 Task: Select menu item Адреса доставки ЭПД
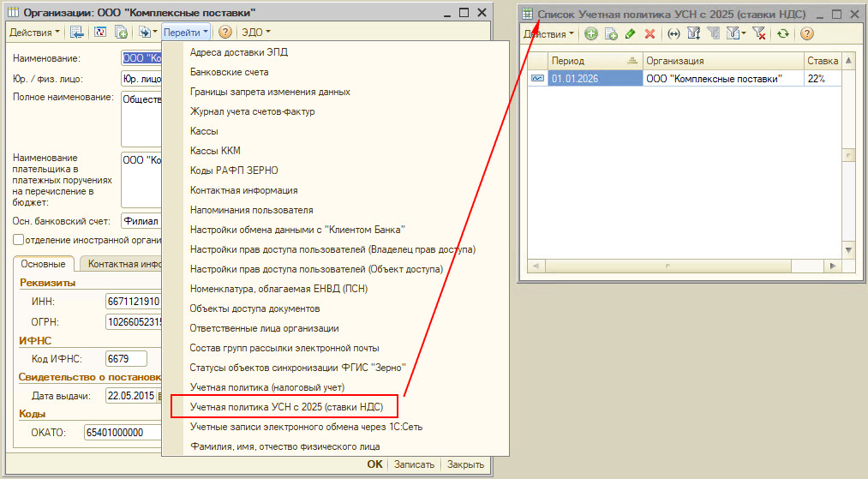tap(238, 52)
